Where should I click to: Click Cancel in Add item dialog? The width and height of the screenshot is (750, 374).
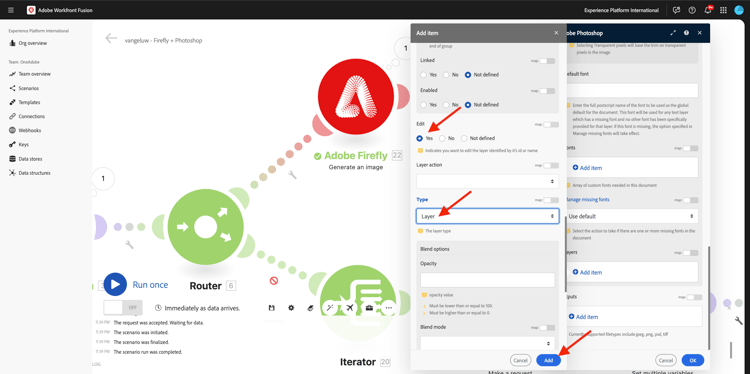click(x=520, y=361)
